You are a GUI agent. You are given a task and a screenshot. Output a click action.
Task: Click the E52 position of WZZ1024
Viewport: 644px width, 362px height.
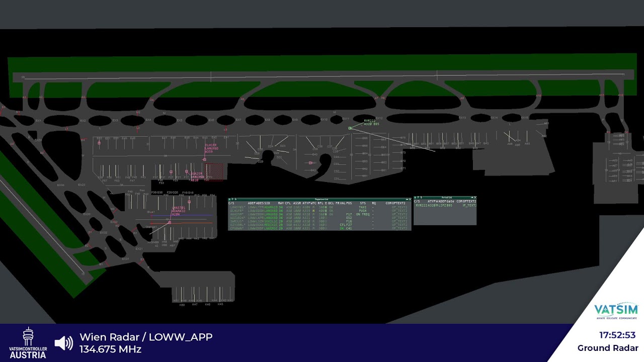tap(349, 218)
